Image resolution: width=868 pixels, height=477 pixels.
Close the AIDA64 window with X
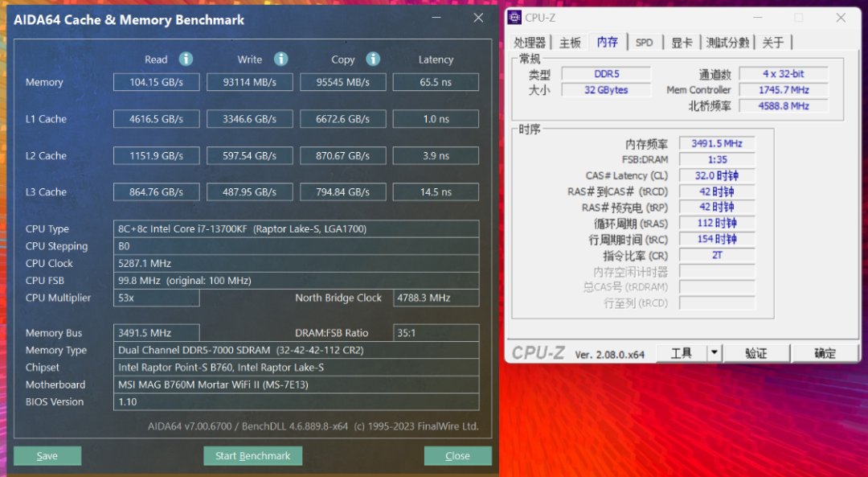478,19
